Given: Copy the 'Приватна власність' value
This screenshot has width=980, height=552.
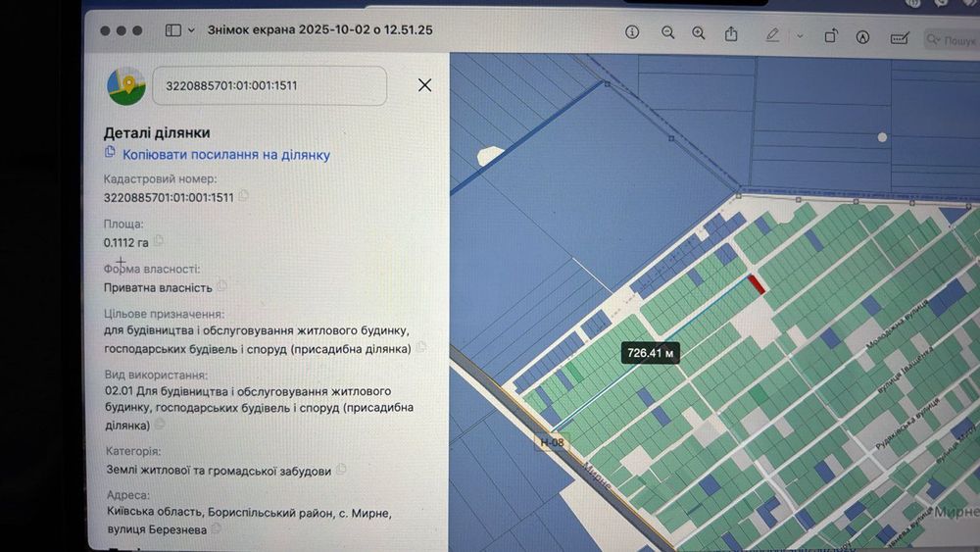Looking at the screenshot, I should click(x=221, y=285).
